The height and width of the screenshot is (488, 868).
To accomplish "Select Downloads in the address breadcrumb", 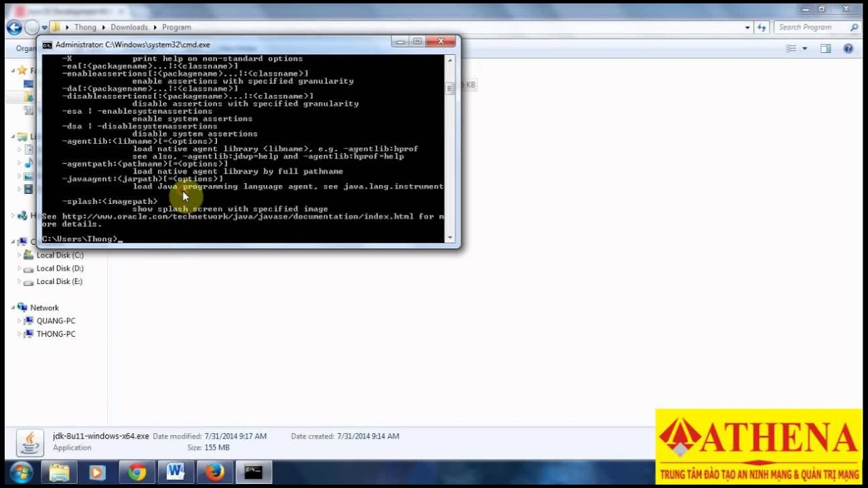I will 129,27.
